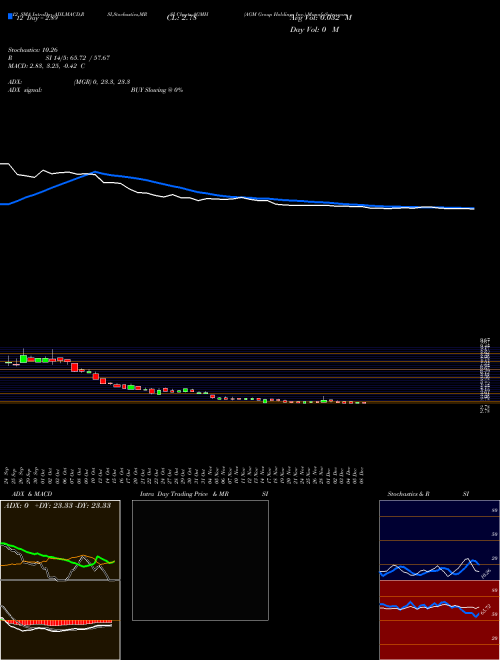Click the 65.72 label in RSI panel
Image resolution: width=500 pixels, height=660 pixels.
(x=486, y=609)
